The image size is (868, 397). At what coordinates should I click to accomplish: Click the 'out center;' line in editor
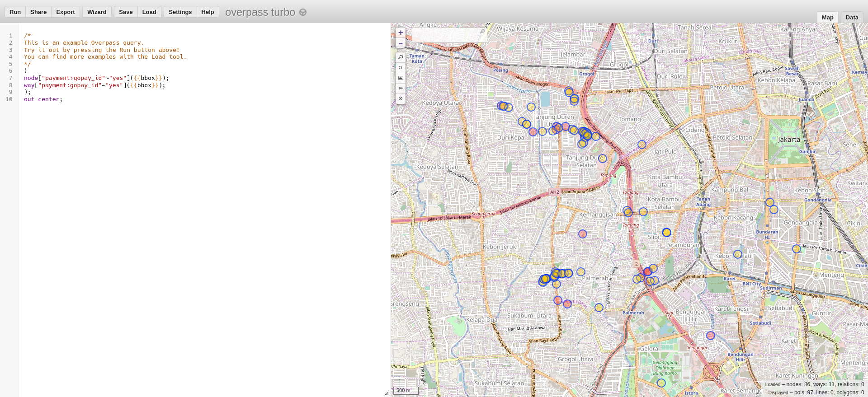point(43,99)
